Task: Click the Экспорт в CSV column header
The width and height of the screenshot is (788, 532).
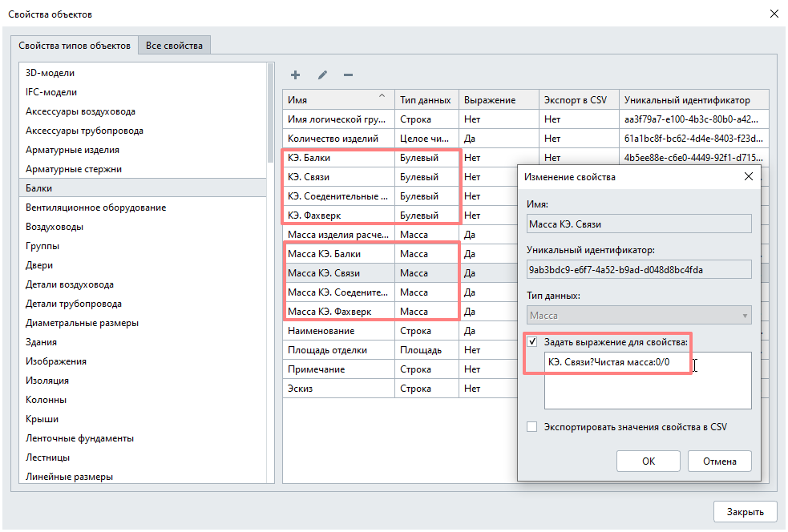Action: (579, 99)
